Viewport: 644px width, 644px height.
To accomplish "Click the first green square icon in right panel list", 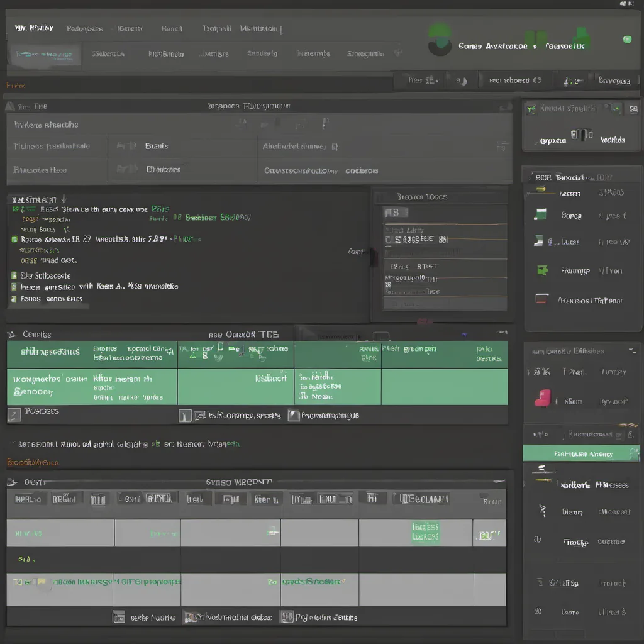I will coord(540,215).
